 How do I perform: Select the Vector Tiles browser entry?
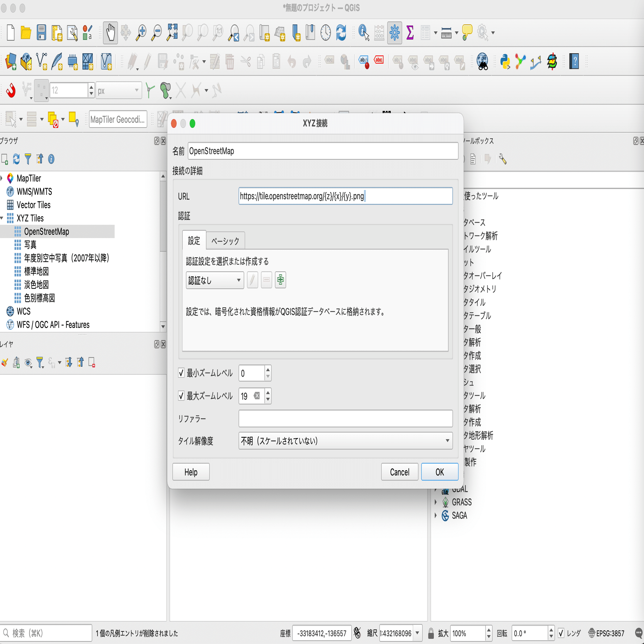pos(34,205)
